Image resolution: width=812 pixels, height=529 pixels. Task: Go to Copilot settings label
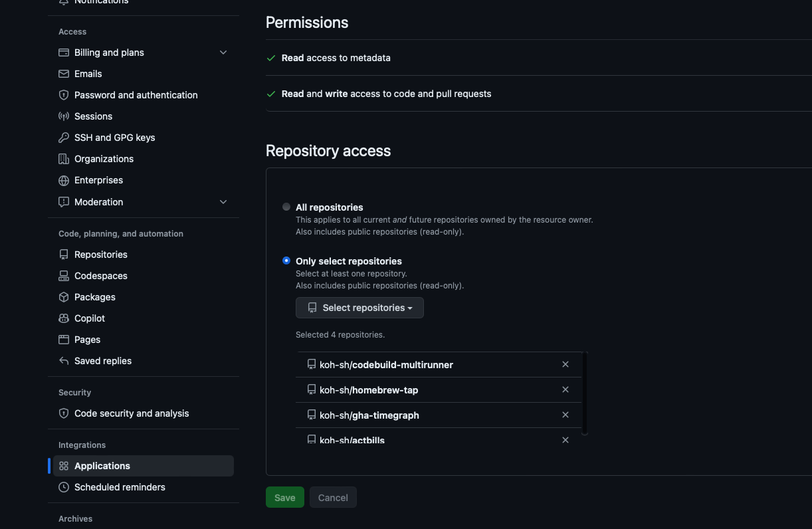pos(90,318)
